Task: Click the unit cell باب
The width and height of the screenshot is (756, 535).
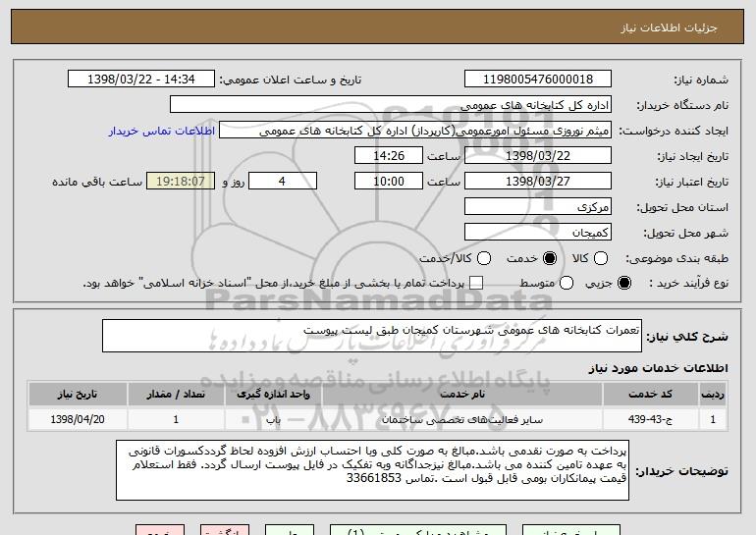Action: [x=273, y=419]
